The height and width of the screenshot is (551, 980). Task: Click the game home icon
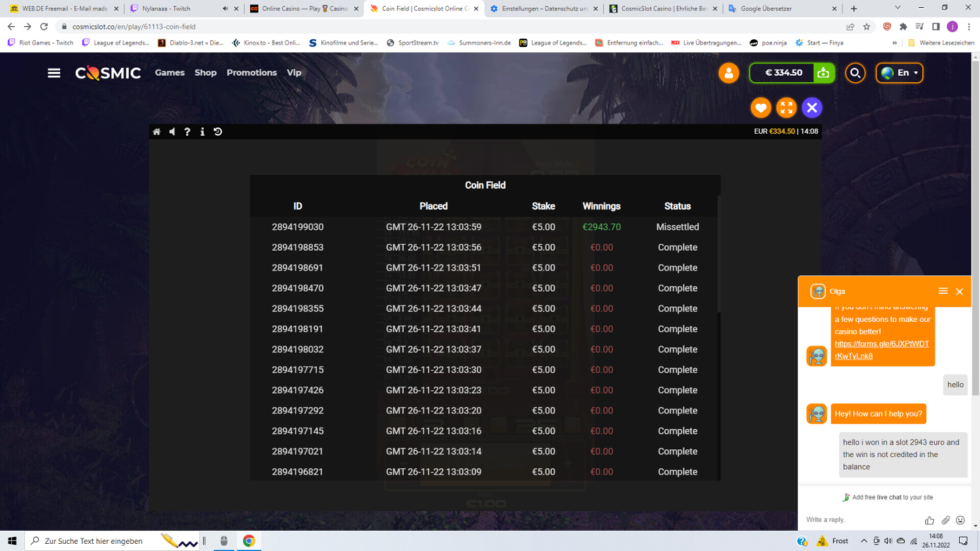click(x=157, y=132)
